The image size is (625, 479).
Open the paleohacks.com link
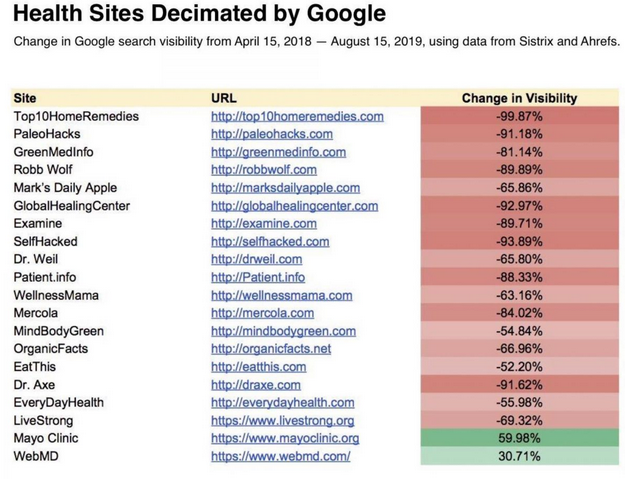pos(272,134)
